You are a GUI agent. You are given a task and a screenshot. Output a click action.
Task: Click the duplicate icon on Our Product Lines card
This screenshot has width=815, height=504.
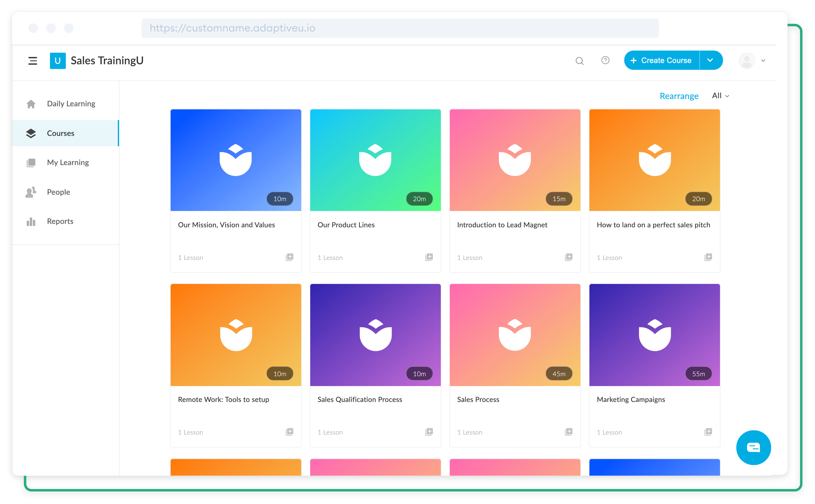[x=429, y=257]
